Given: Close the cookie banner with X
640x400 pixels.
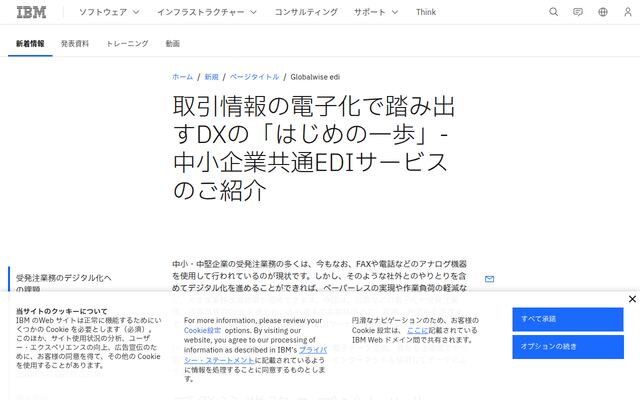Looking at the screenshot, I should point(632,299).
